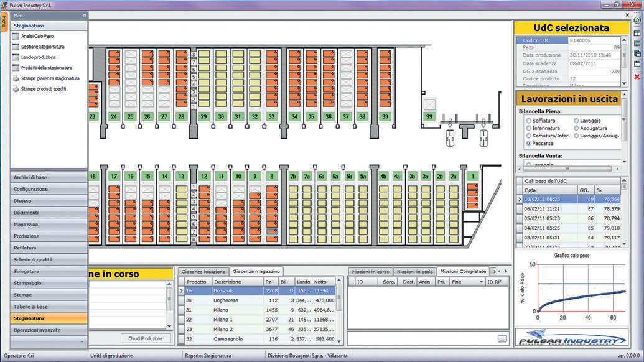
Task: Select bay number 7b label
Action: coord(293,176)
